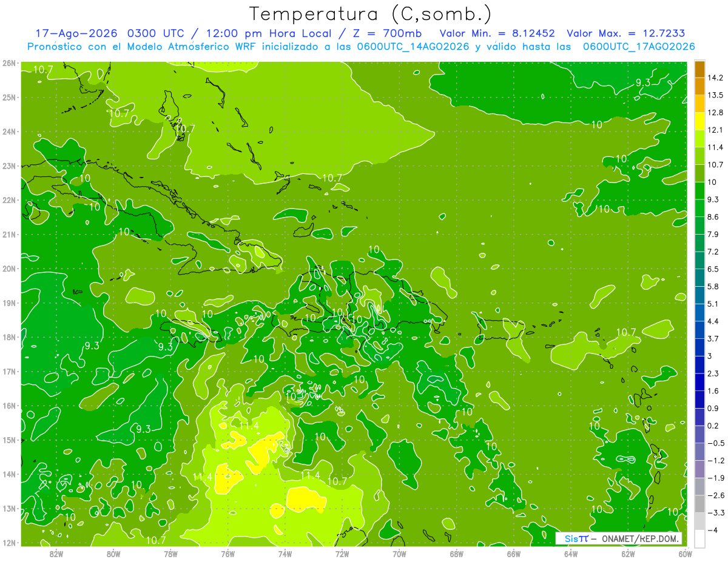
Task: Pick the dark blue swatch between 2.3 and 3
Action: pyautogui.click(x=699, y=364)
